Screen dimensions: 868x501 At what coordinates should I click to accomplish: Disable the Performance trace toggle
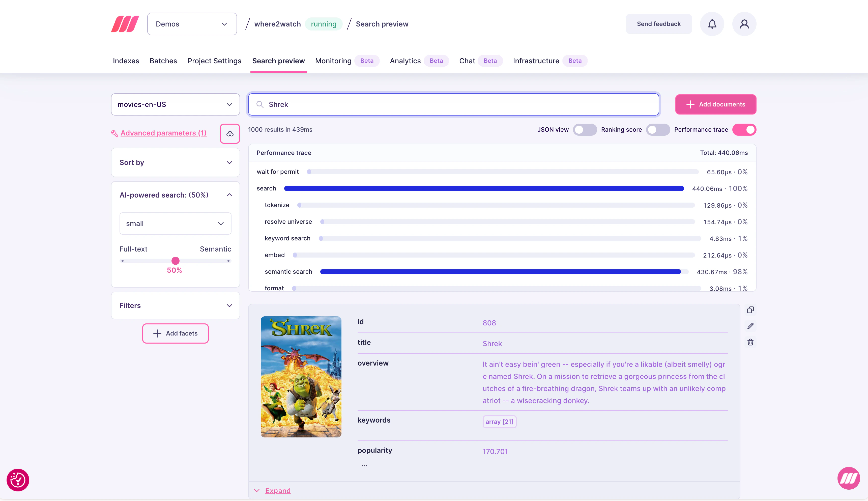tap(744, 130)
